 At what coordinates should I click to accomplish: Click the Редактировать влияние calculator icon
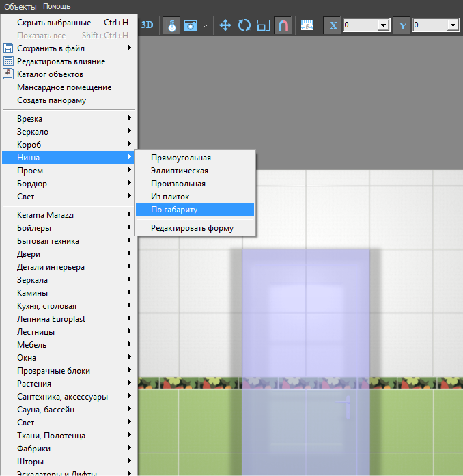[8, 61]
